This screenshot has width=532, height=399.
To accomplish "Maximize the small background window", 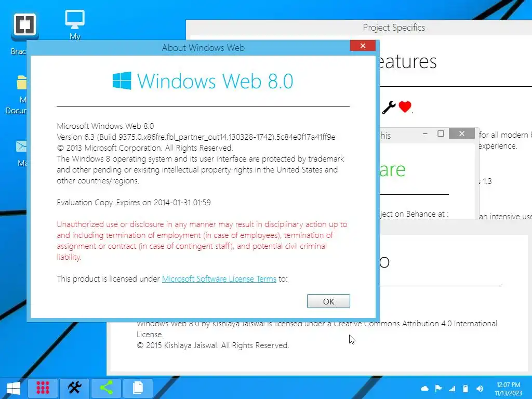I will click(x=441, y=134).
